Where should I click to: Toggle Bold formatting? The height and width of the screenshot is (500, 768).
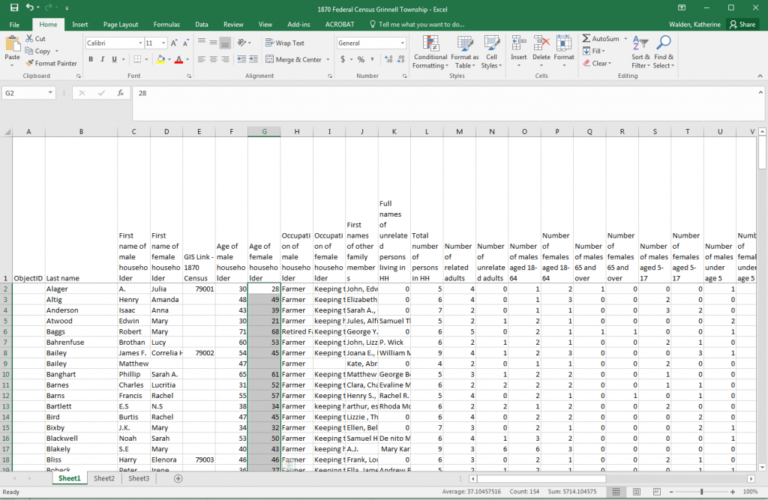[x=91, y=59]
